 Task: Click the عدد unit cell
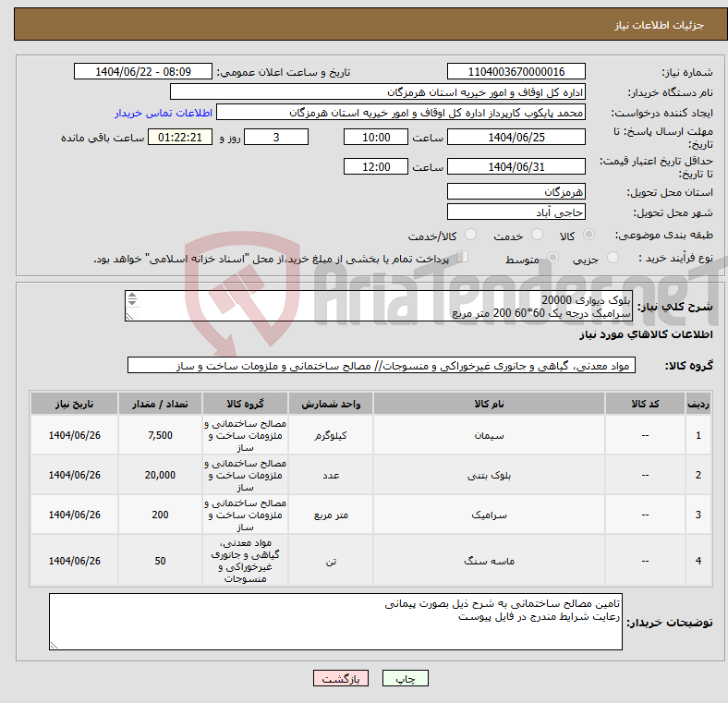coord(331,475)
